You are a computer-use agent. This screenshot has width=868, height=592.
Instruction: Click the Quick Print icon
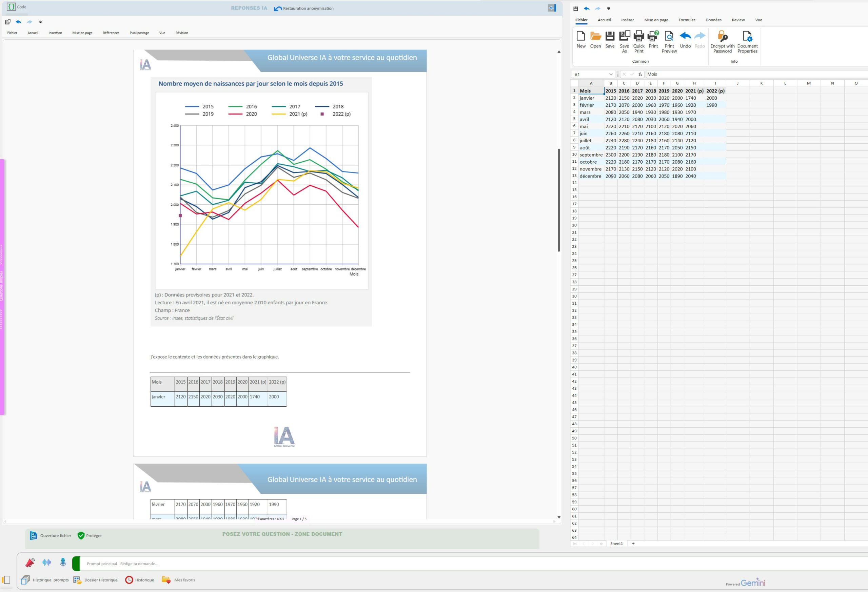pyautogui.click(x=639, y=37)
